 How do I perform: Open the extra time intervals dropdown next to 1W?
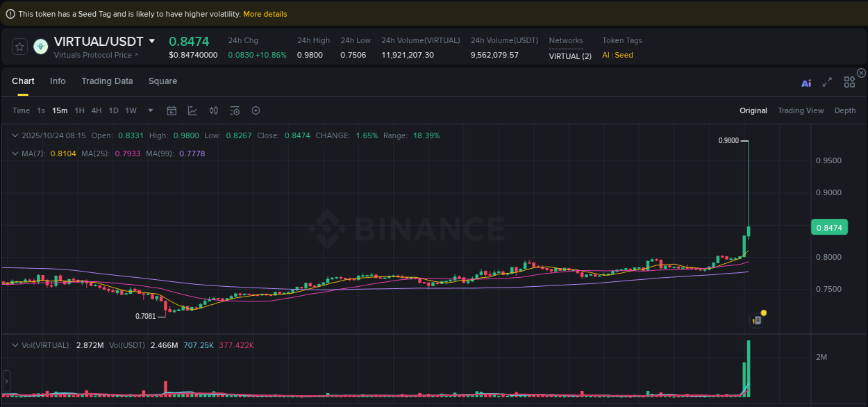(x=150, y=110)
